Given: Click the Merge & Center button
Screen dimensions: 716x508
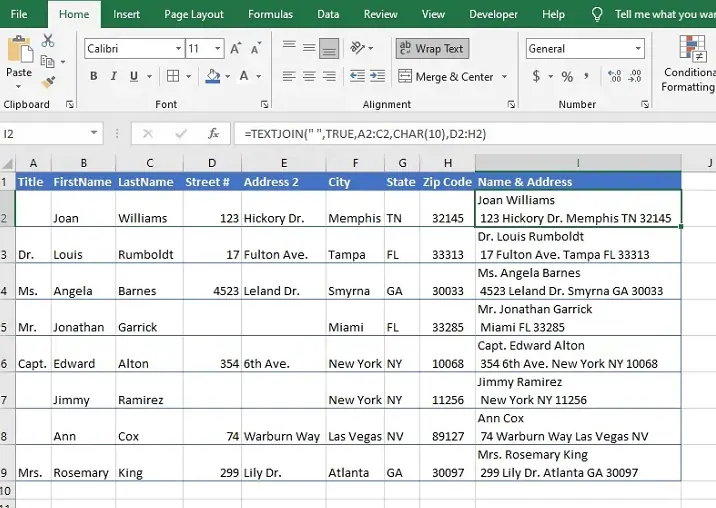Looking at the screenshot, I should coord(445,77).
